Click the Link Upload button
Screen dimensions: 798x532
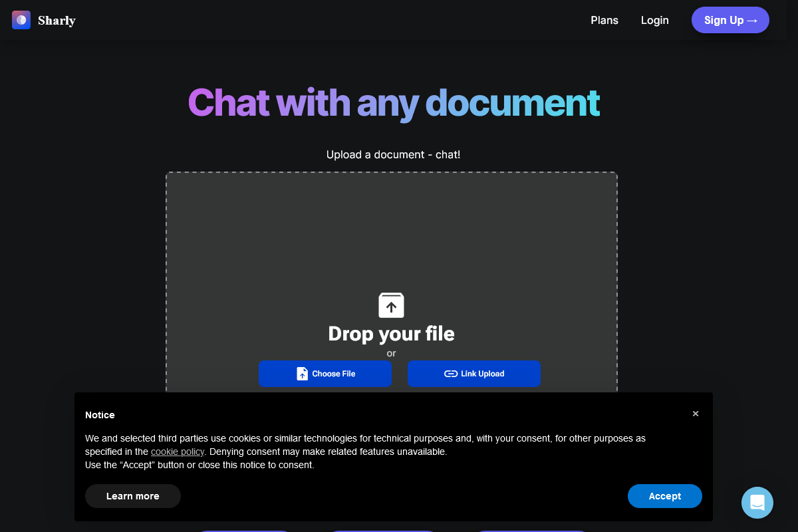(x=474, y=374)
